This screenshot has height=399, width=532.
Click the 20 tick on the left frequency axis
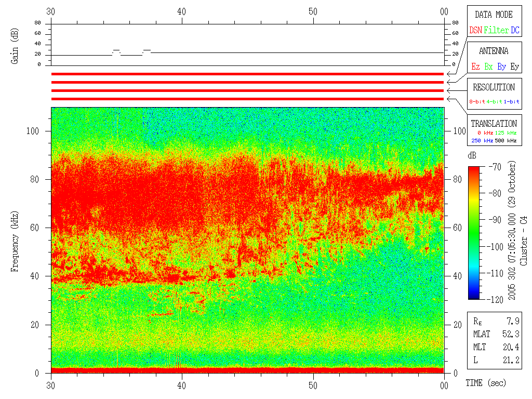pyautogui.click(x=35, y=325)
